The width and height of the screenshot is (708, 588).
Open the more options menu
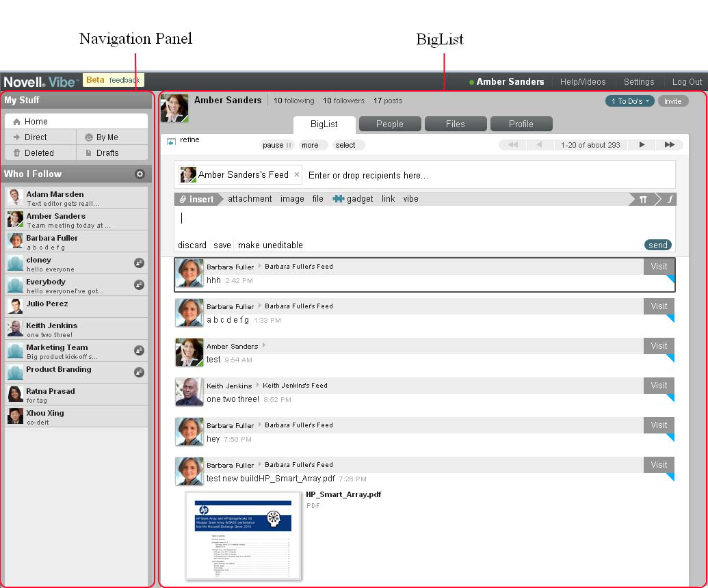[x=312, y=145]
